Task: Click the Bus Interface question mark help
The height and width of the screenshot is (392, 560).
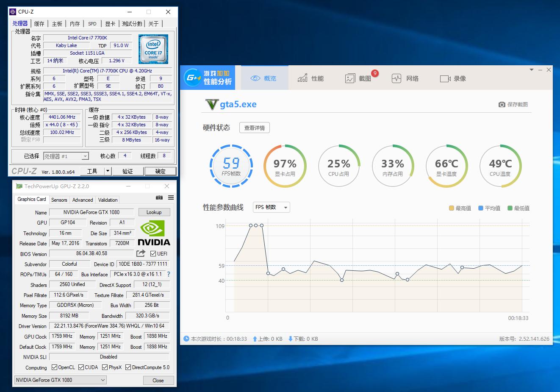Action: [x=169, y=274]
